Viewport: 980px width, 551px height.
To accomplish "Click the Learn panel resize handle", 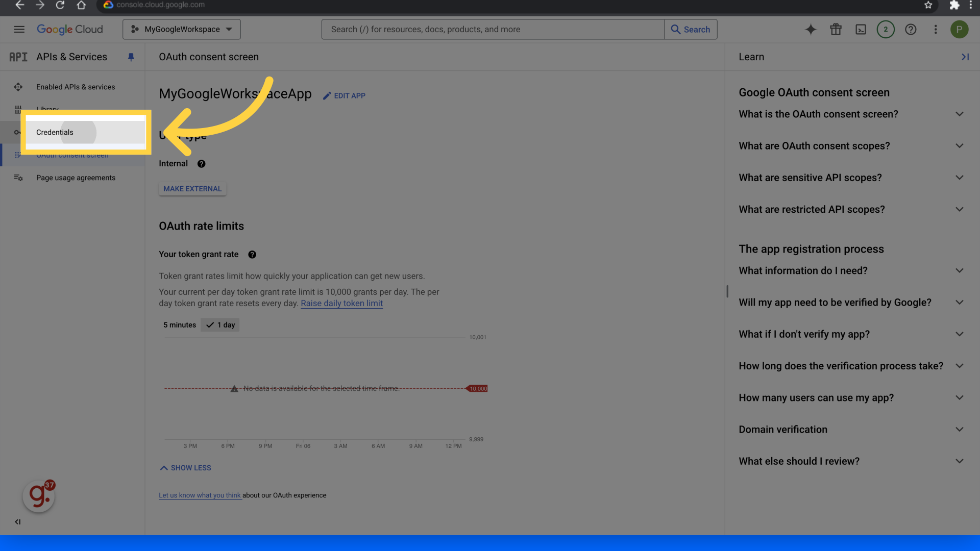I will (x=727, y=291).
